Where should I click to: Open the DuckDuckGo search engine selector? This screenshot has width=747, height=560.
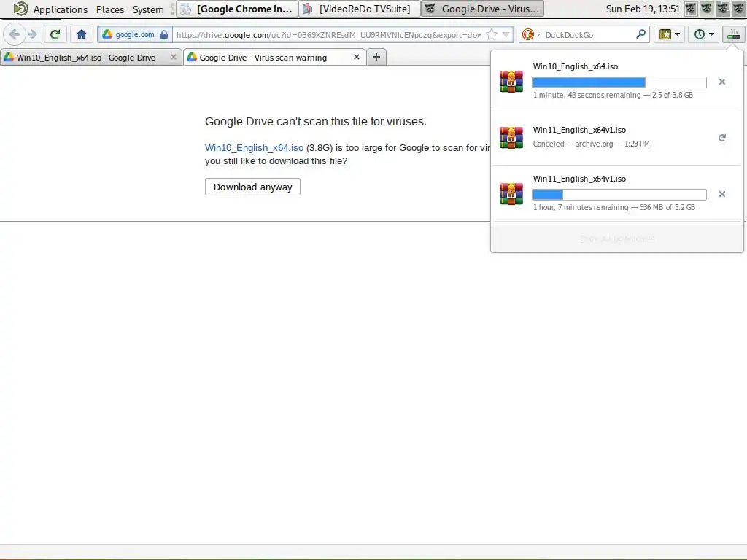(531, 34)
